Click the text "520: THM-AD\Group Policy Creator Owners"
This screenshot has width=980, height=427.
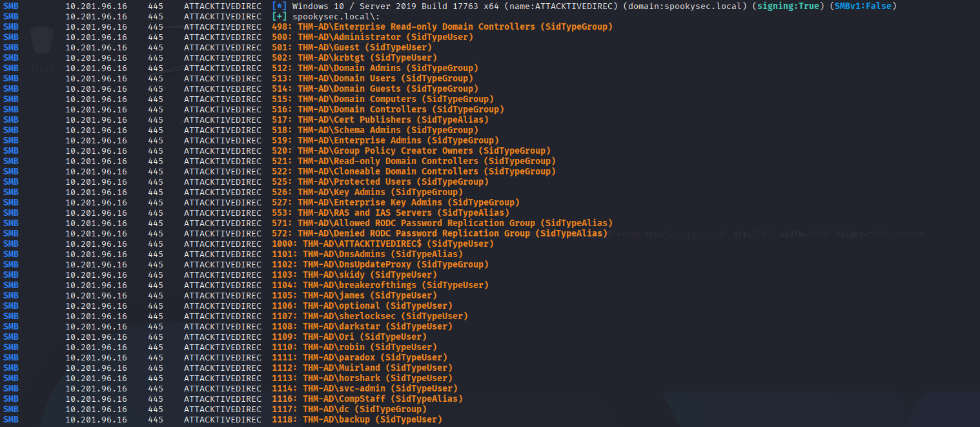point(373,151)
